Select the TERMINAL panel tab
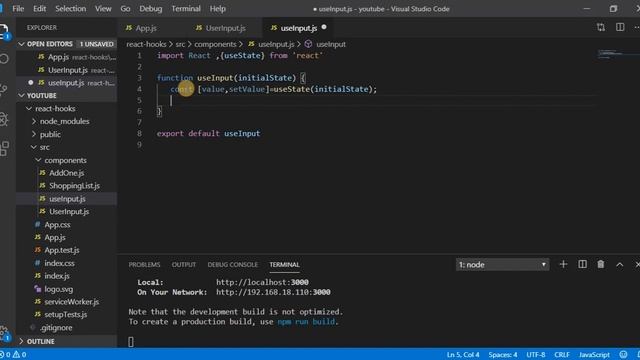The width and height of the screenshot is (640, 360). [284, 264]
